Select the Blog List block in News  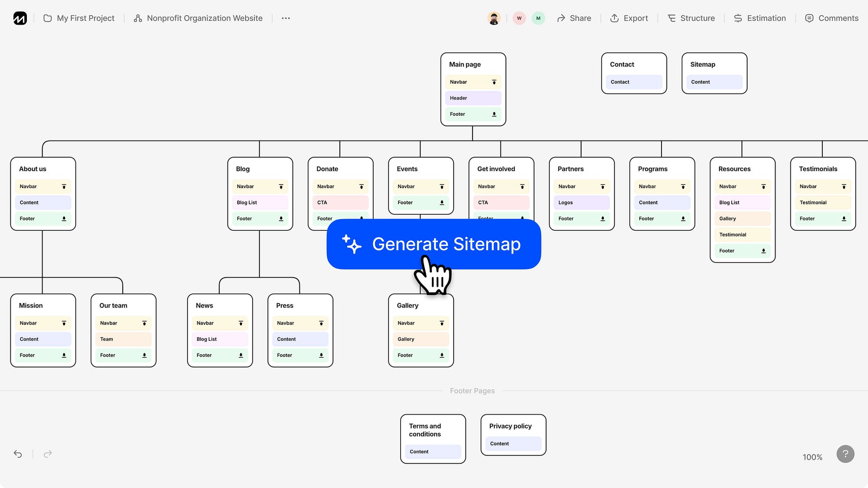(220, 339)
